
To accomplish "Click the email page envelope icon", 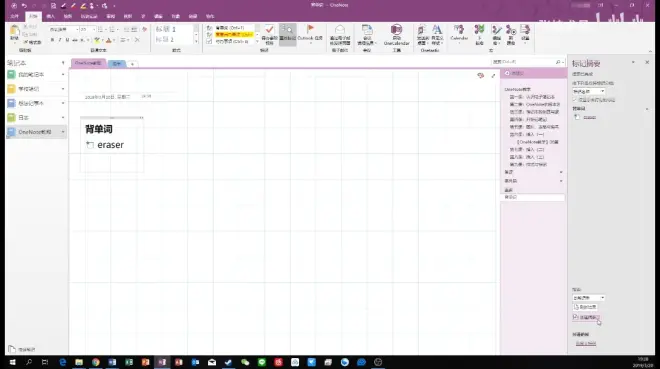I will [x=340, y=29].
